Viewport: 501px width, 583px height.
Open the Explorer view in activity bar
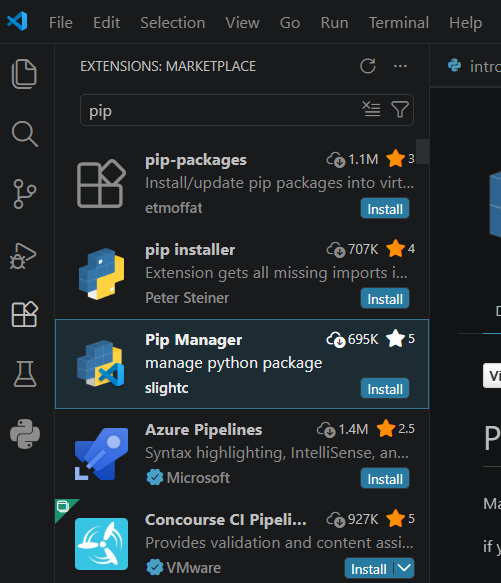tap(25, 74)
